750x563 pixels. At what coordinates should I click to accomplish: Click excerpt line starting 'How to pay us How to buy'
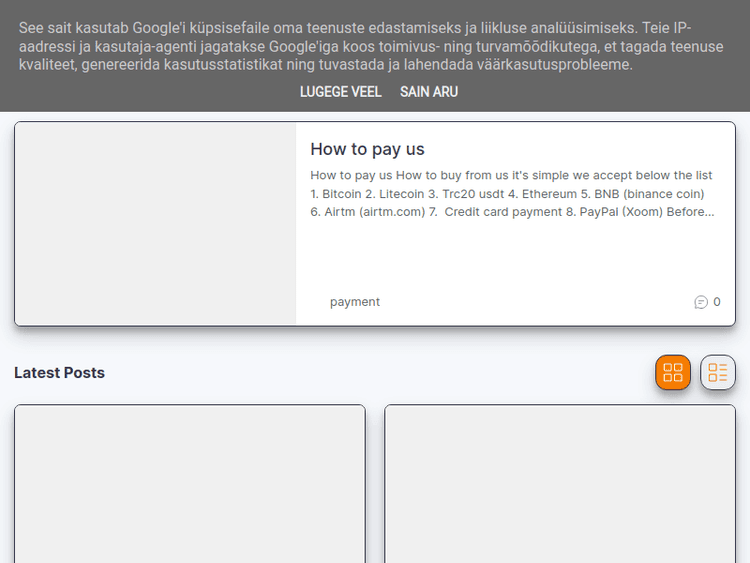tap(511, 175)
